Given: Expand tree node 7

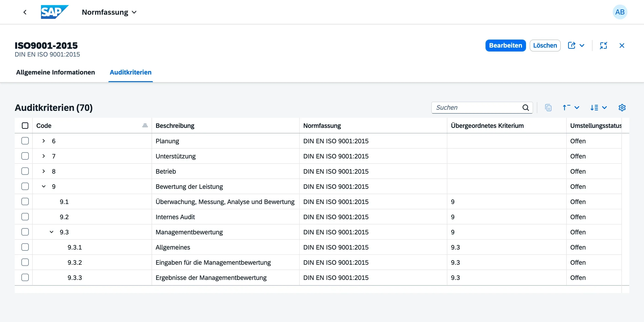Looking at the screenshot, I should pos(43,156).
